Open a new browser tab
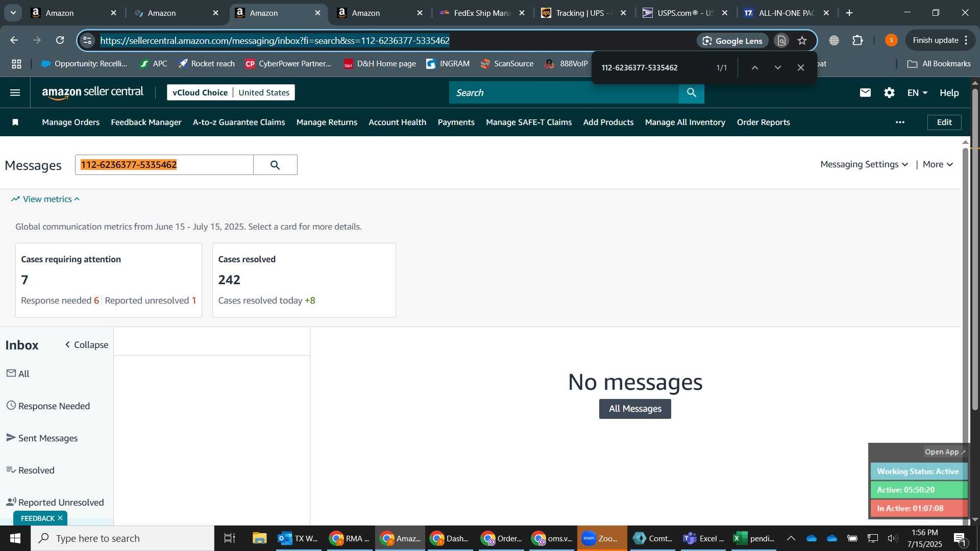Screen dimensions: 980x551 pos(849,13)
